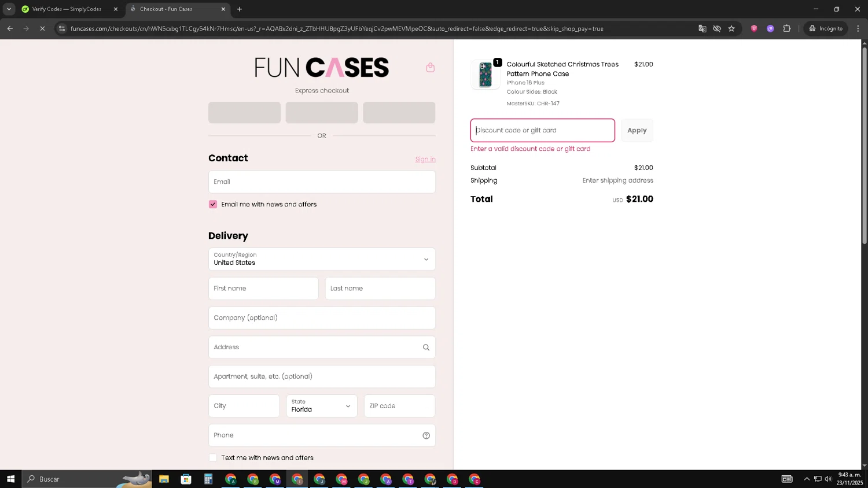
Task: View site information icon in address bar
Action: click(62, 28)
